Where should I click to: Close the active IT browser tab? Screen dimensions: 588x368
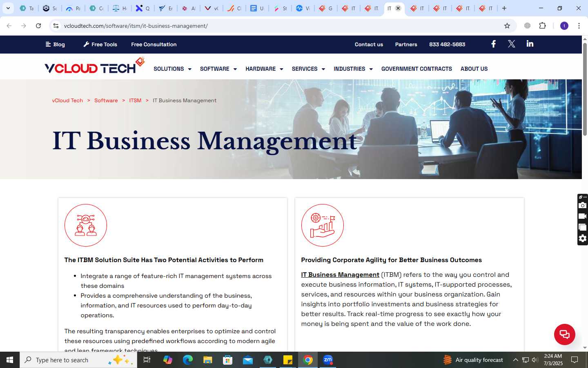(398, 8)
